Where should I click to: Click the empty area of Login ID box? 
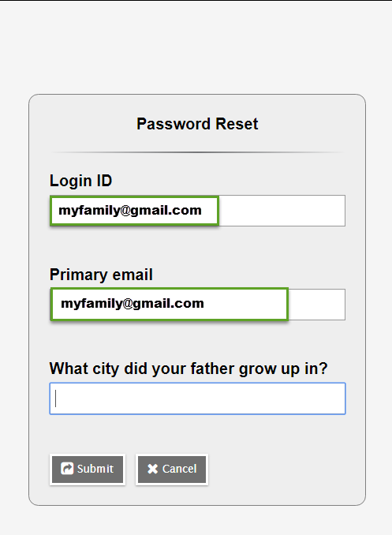(x=282, y=211)
